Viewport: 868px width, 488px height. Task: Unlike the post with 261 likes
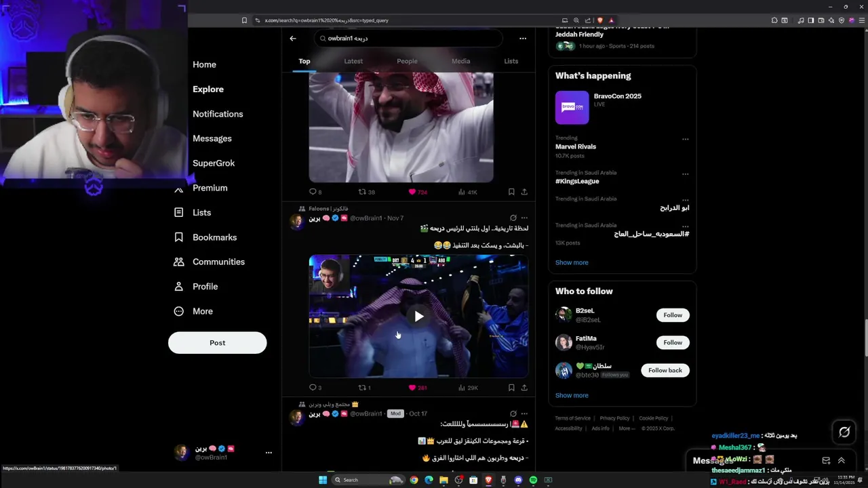[417, 388]
